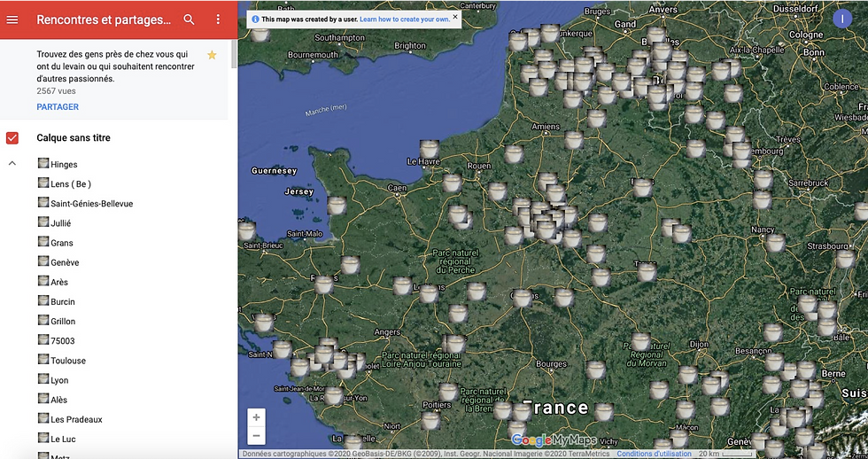Screen dimensions: 868x459
Task: Click the PARTAGER share link
Action: click(58, 107)
